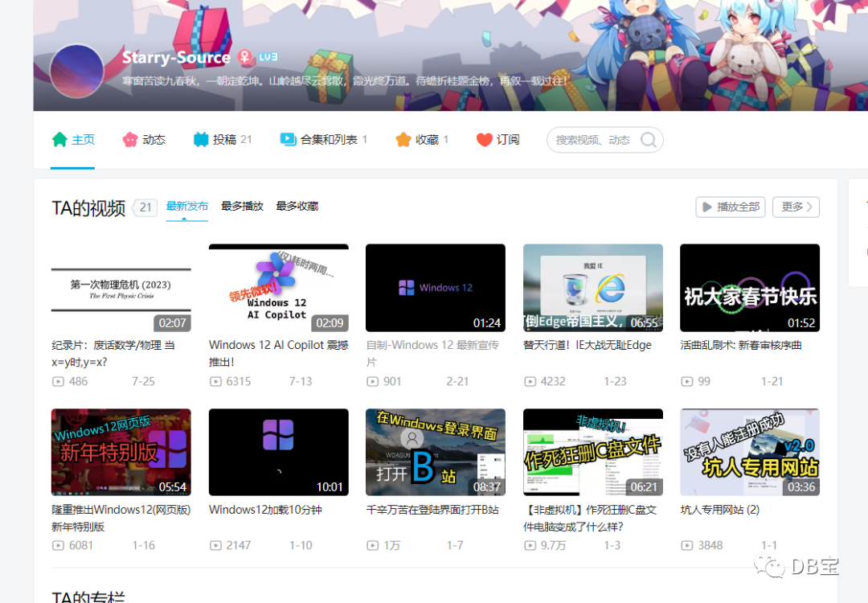This screenshot has height=603, width=868.
Task: Click the 合集和列表 playlist icon
Action: click(288, 140)
